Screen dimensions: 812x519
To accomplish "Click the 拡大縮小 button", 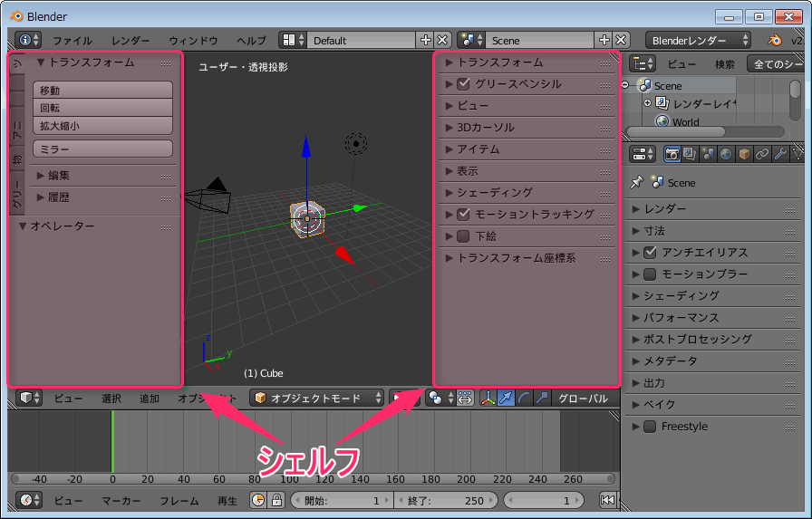I will (x=102, y=126).
